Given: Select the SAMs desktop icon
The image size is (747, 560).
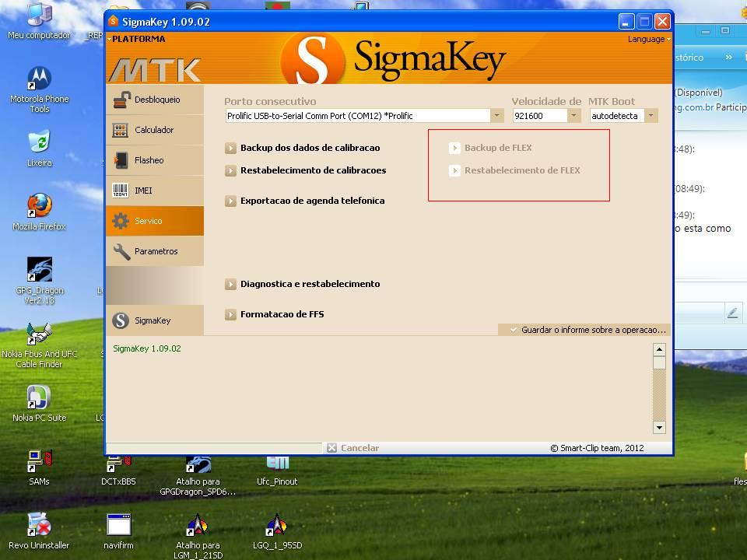Looking at the screenshot, I should point(39,468).
